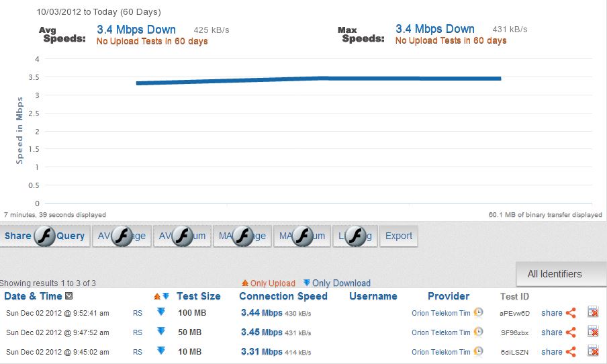Click the blue download arrow column header
607x364 pixels.
[166, 296]
